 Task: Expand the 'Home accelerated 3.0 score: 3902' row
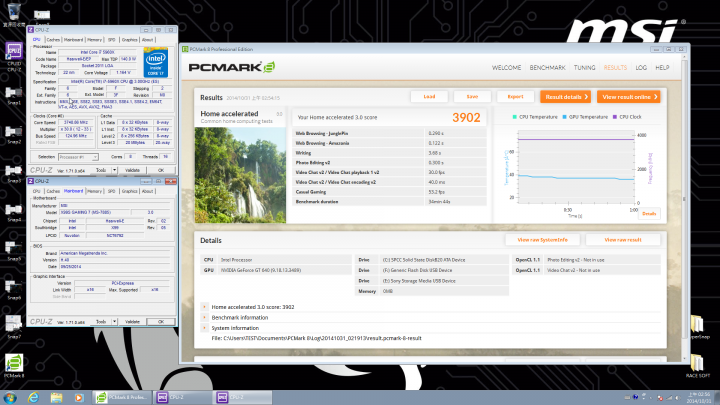(x=205, y=307)
